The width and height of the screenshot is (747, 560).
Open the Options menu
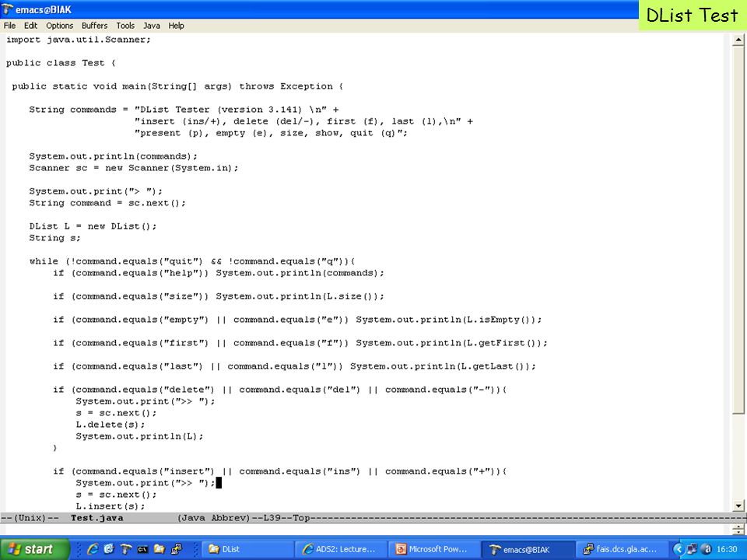[x=60, y=26]
